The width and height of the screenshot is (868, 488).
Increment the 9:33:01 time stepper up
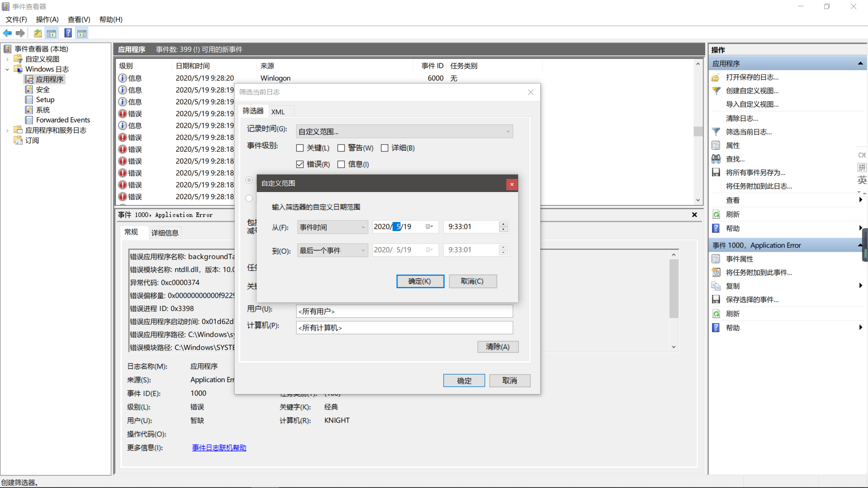click(503, 224)
